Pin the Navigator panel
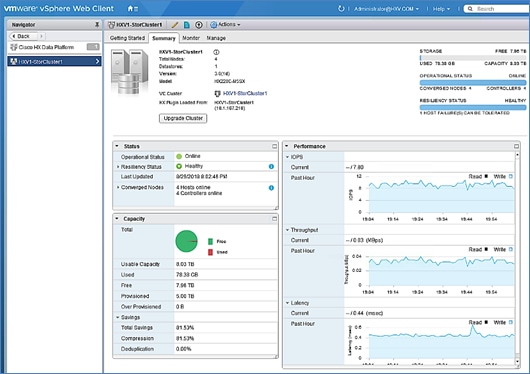 (x=97, y=24)
